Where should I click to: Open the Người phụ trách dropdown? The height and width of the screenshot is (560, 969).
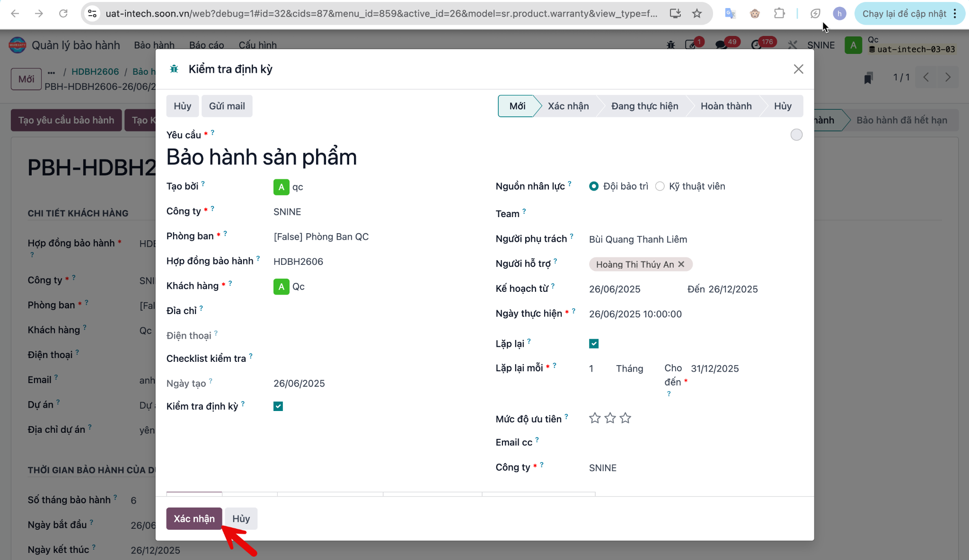click(x=696, y=239)
